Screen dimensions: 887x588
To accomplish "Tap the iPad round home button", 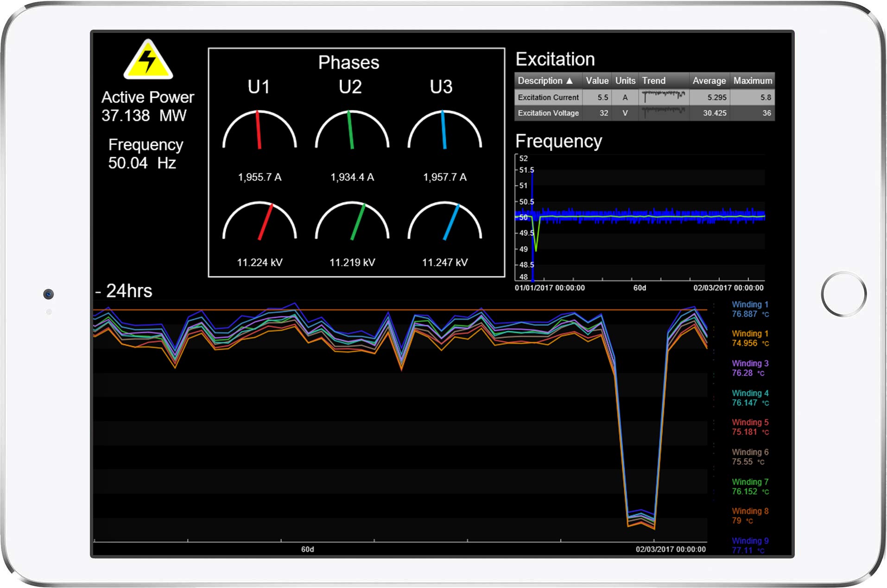I will coord(843,294).
